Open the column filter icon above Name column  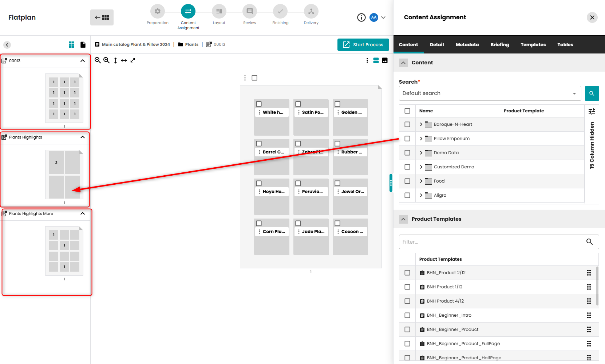[592, 111]
